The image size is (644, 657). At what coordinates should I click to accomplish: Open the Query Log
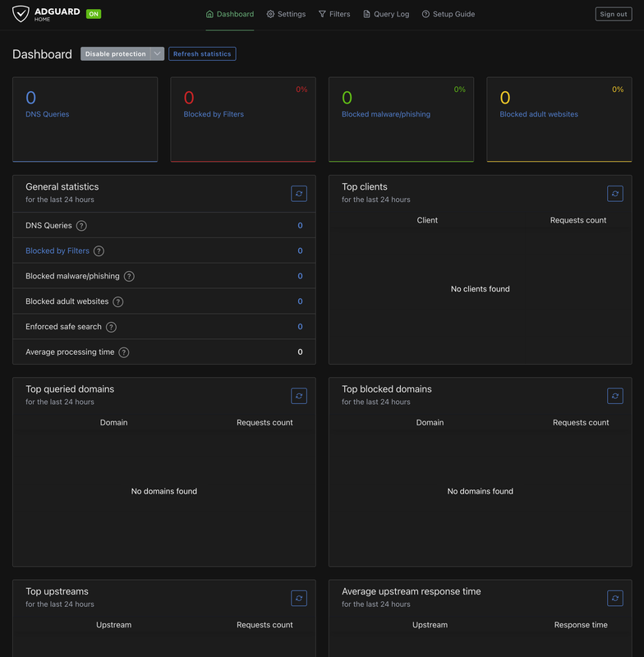tap(386, 14)
